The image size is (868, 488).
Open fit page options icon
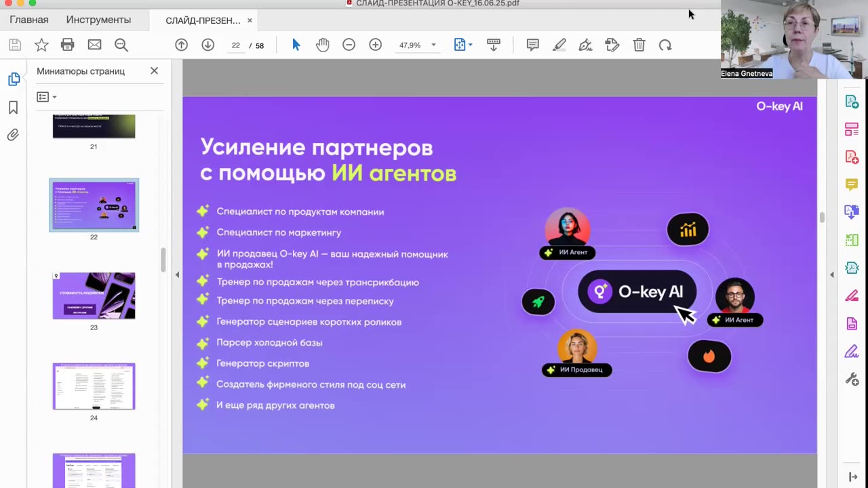(x=463, y=45)
